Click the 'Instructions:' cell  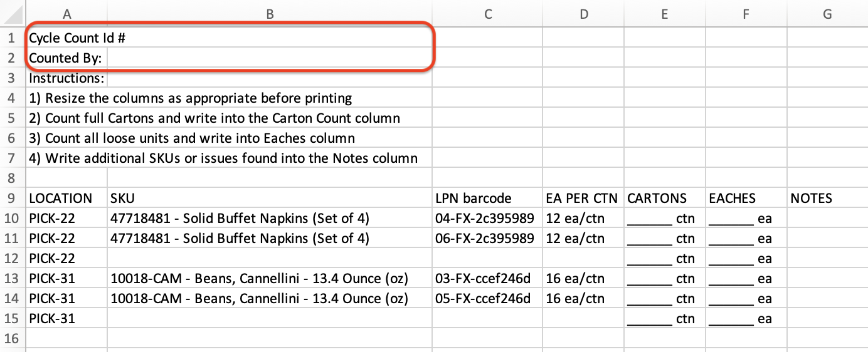[x=67, y=78]
